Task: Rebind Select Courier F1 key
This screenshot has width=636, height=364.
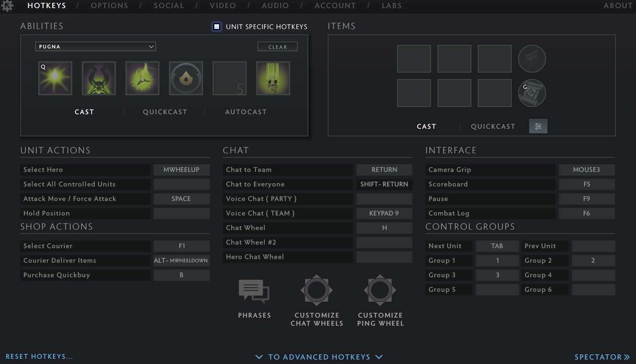Action: point(182,246)
